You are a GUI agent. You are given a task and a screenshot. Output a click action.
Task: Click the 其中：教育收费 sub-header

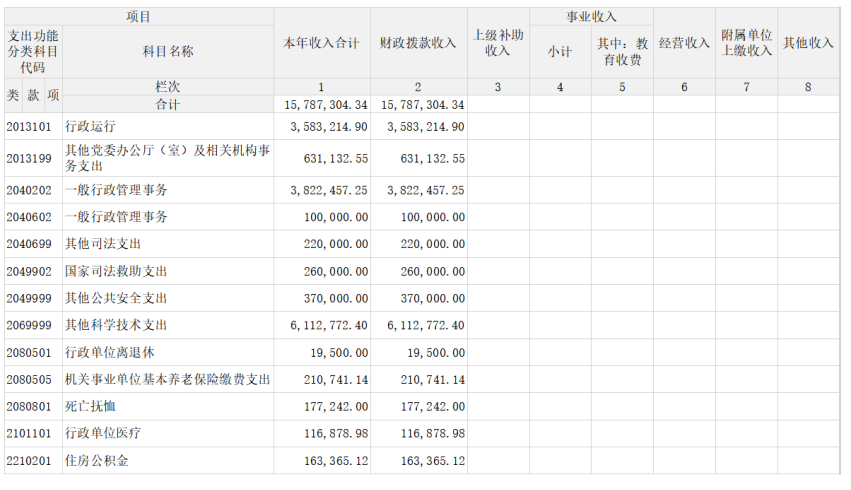[621, 52]
